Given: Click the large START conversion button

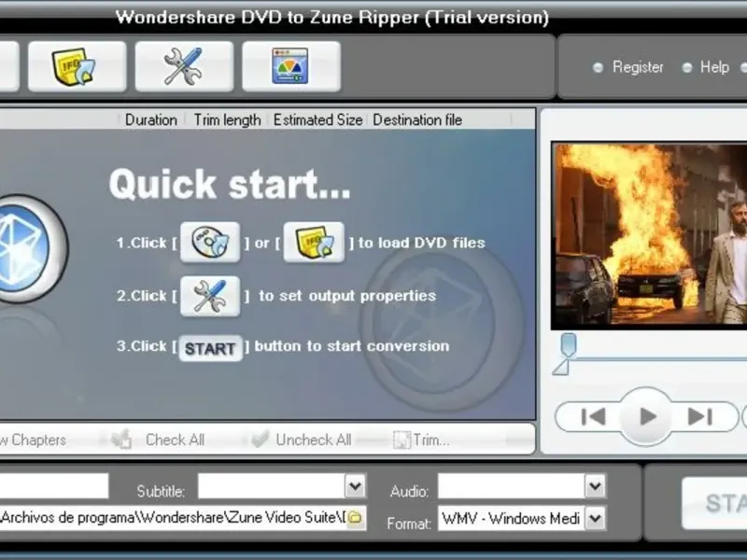Looking at the screenshot, I should point(714,503).
